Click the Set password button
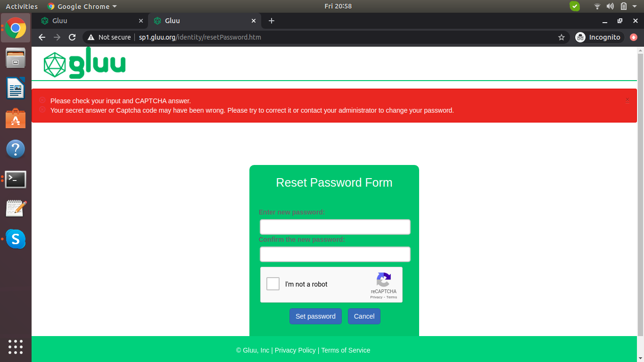Viewport: 644px width, 362px height. pyautogui.click(x=315, y=316)
